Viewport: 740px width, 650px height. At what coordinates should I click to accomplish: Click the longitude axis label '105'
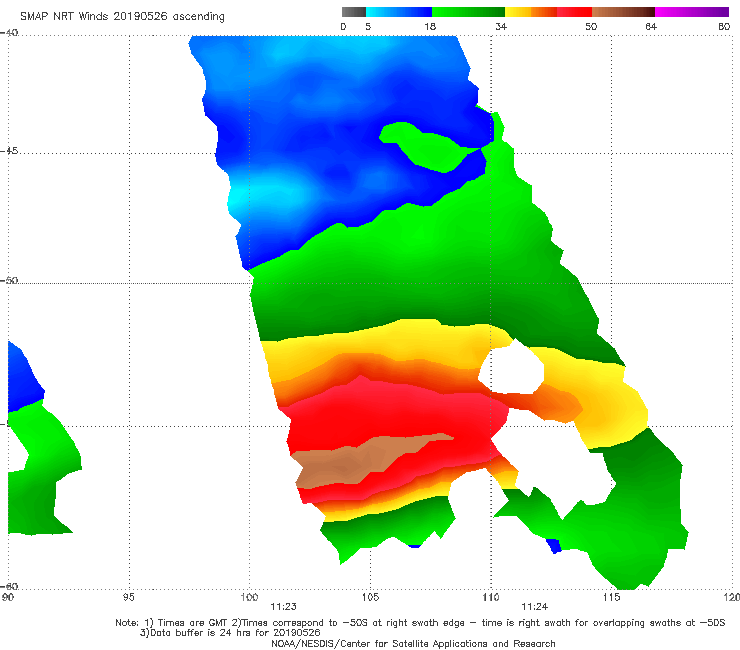pos(370,597)
